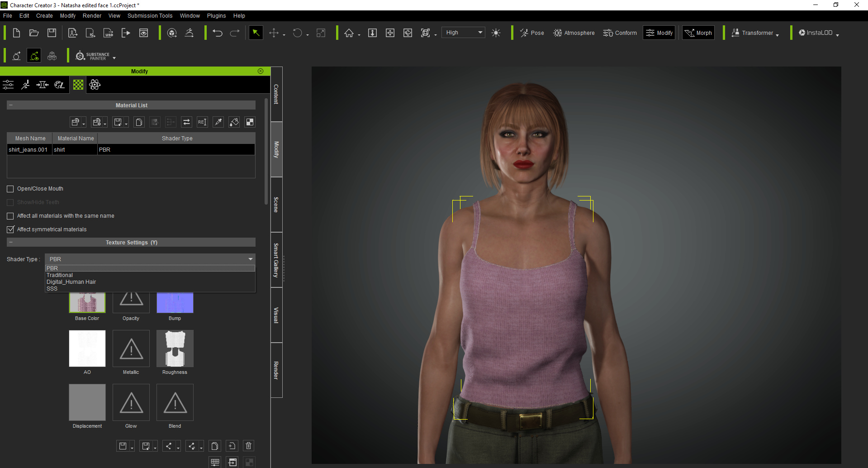Click the Atmosphere button
The image size is (868, 468).
(574, 33)
